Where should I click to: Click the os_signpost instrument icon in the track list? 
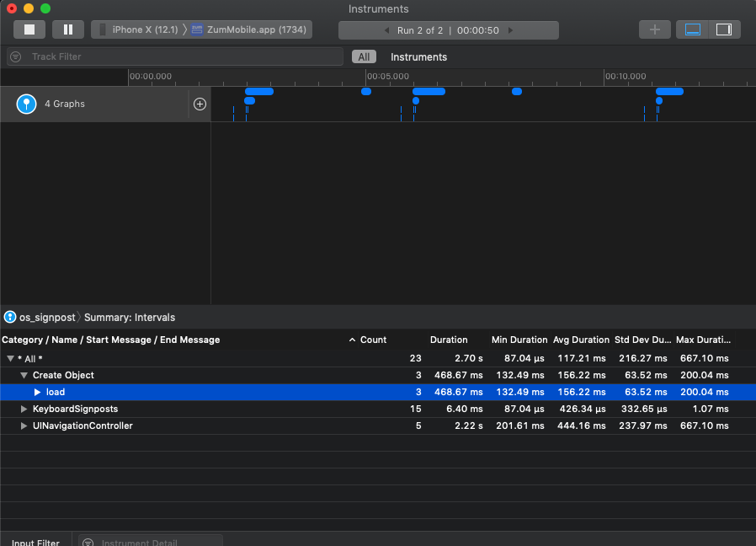(26, 104)
